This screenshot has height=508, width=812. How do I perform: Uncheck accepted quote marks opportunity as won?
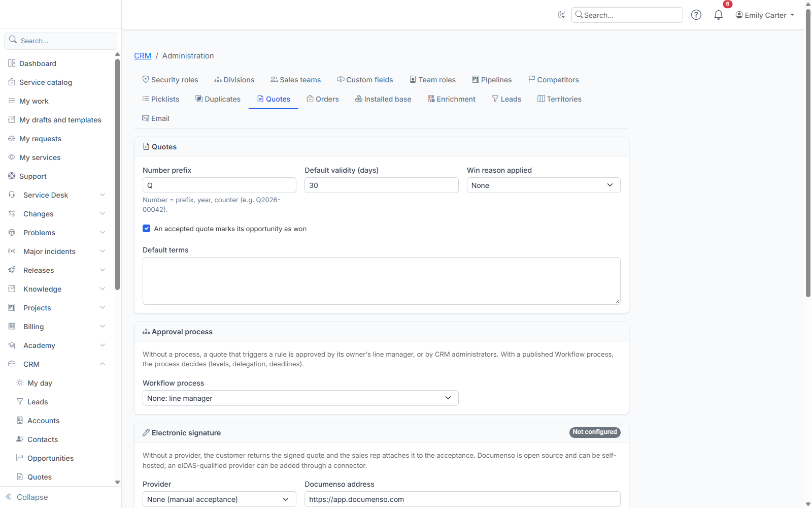pos(147,229)
